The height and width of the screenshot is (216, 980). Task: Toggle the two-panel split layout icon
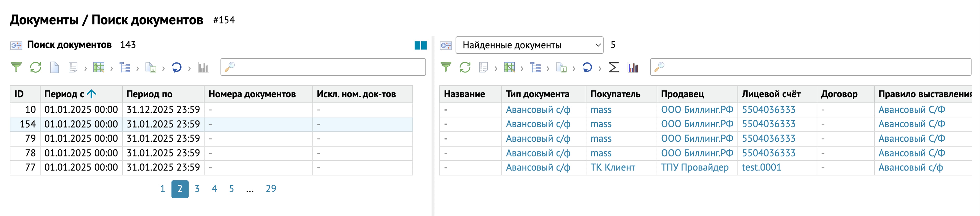pos(420,45)
